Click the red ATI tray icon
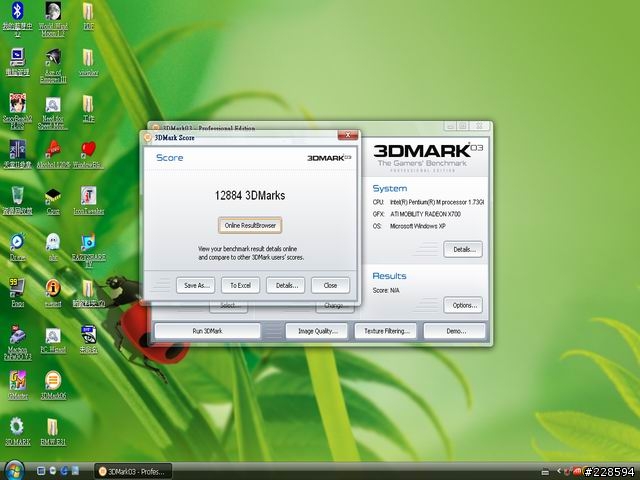640x480 pixels. pyautogui.click(x=577, y=472)
